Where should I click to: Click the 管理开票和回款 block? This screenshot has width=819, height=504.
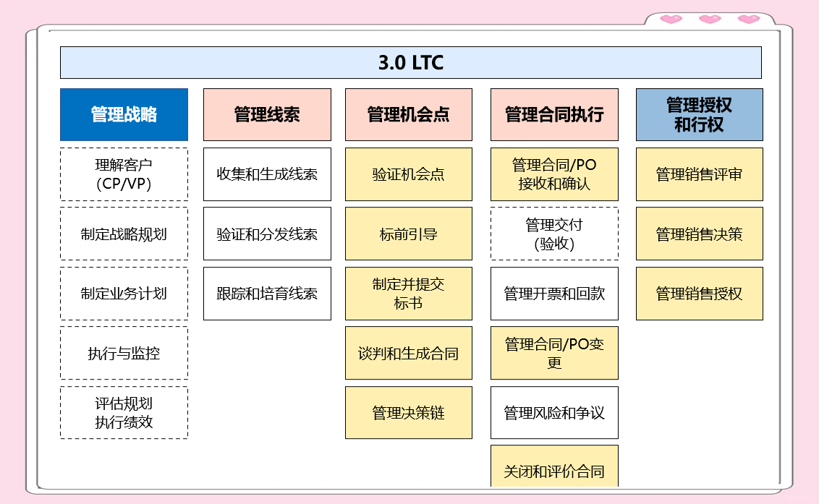pos(554,293)
